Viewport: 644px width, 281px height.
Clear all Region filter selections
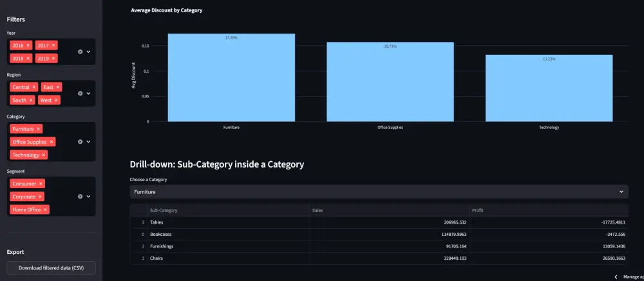80,93
